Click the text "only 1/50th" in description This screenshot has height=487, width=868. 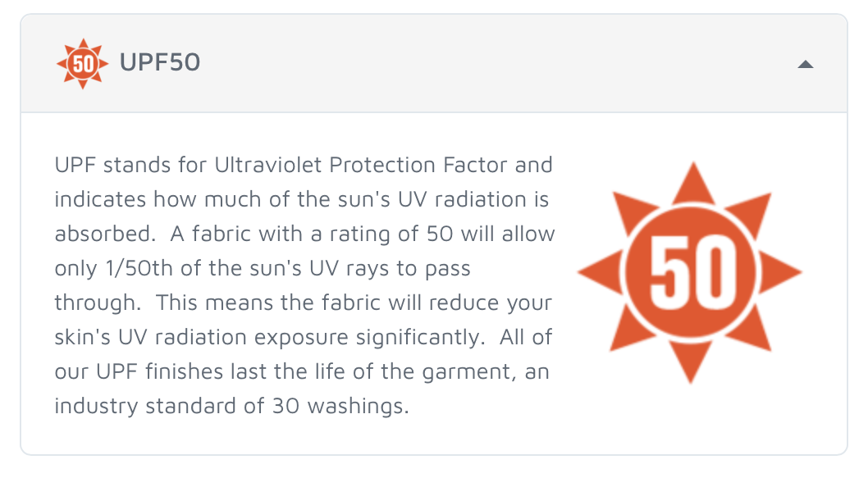pos(113,268)
